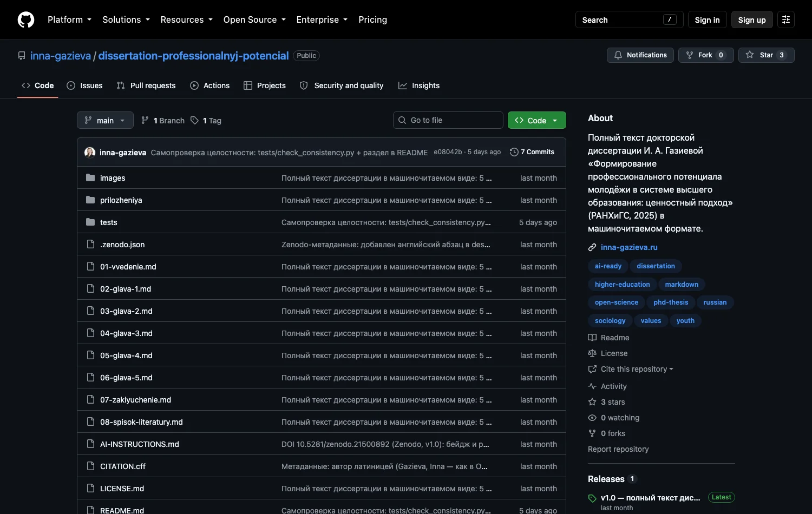Image resolution: width=812 pixels, height=514 pixels.
Task: Click the file icon for 08-spisok-literatury.md
Action: [90, 421]
